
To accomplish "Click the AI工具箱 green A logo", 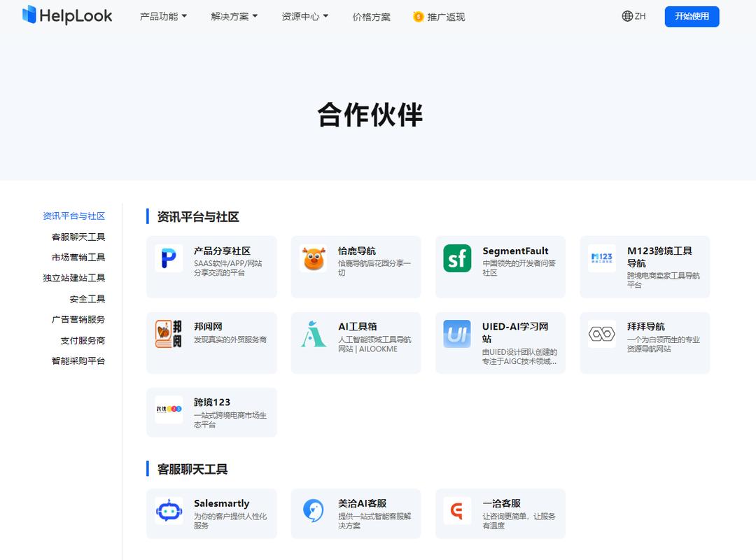I will point(314,334).
